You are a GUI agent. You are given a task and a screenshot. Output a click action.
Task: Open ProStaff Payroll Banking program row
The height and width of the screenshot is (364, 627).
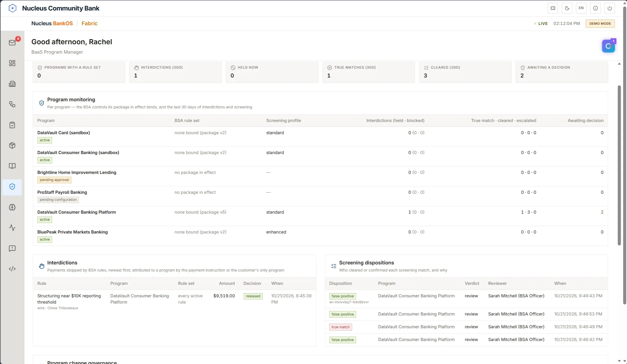click(x=320, y=196)
